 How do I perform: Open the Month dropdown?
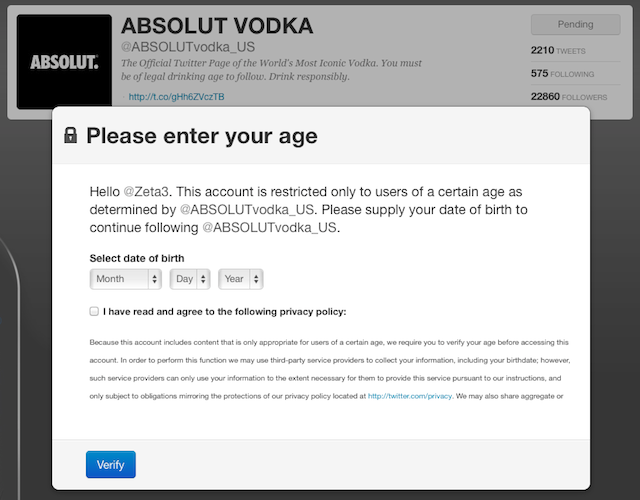[126, 279]
